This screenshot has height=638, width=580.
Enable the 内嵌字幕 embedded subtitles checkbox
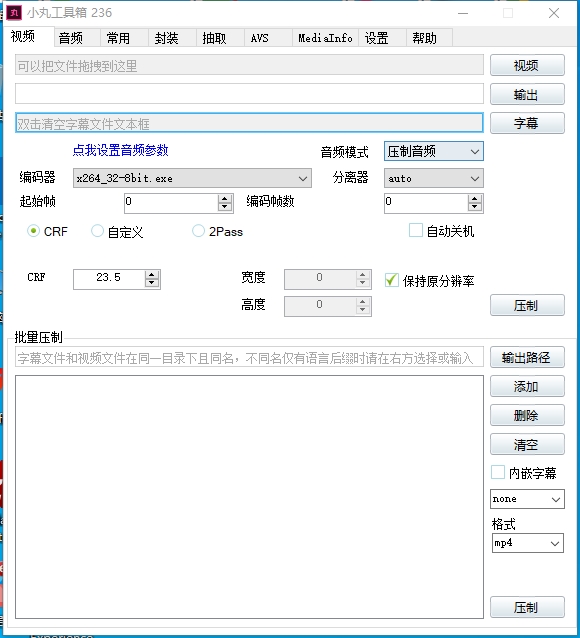click(x=498, y=472)
